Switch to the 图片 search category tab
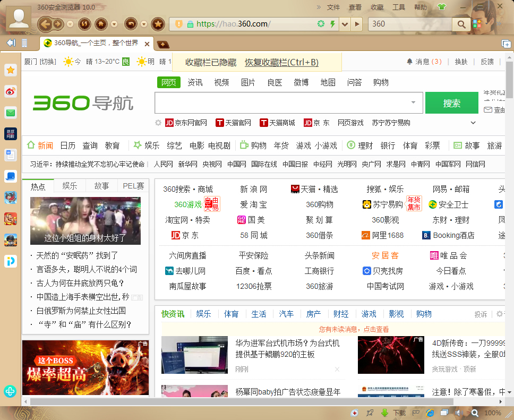The image size is (514, 420). tap(248, 82)
